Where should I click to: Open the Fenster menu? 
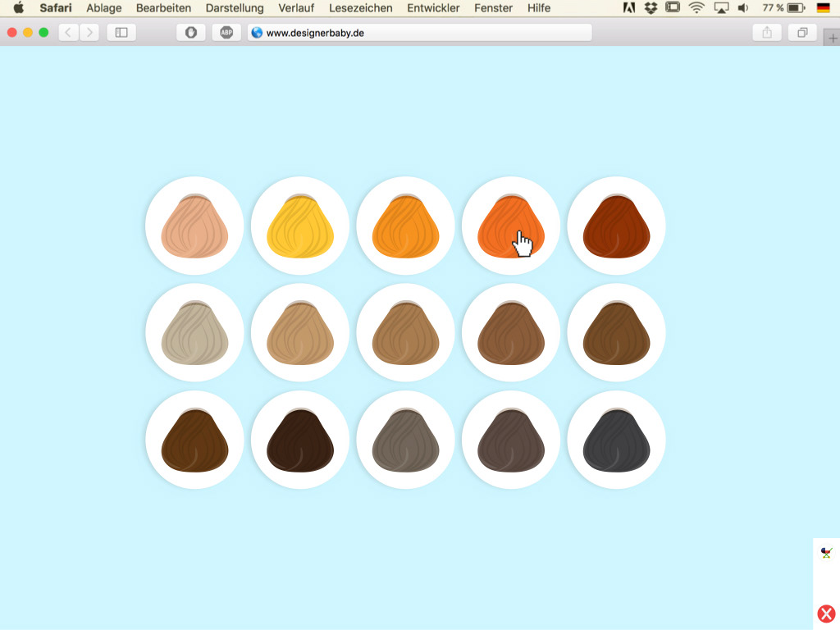pyautogui.click(x=493, y=8)
